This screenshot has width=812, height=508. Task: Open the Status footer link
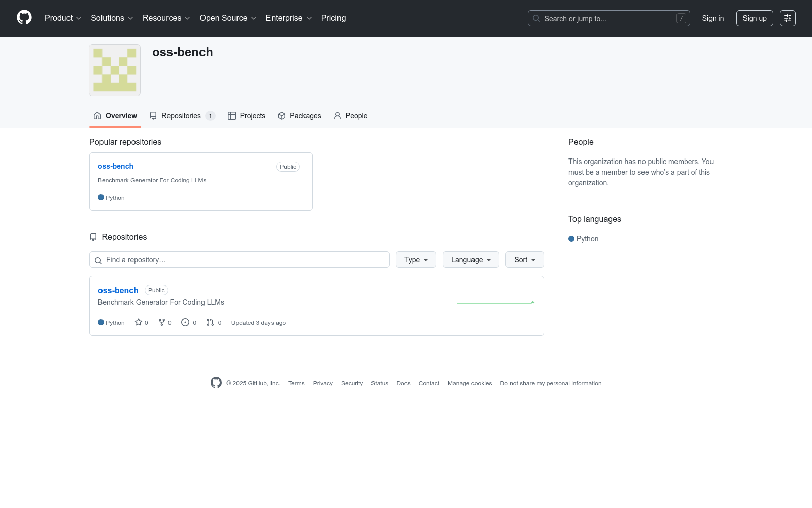pos(380,383)
